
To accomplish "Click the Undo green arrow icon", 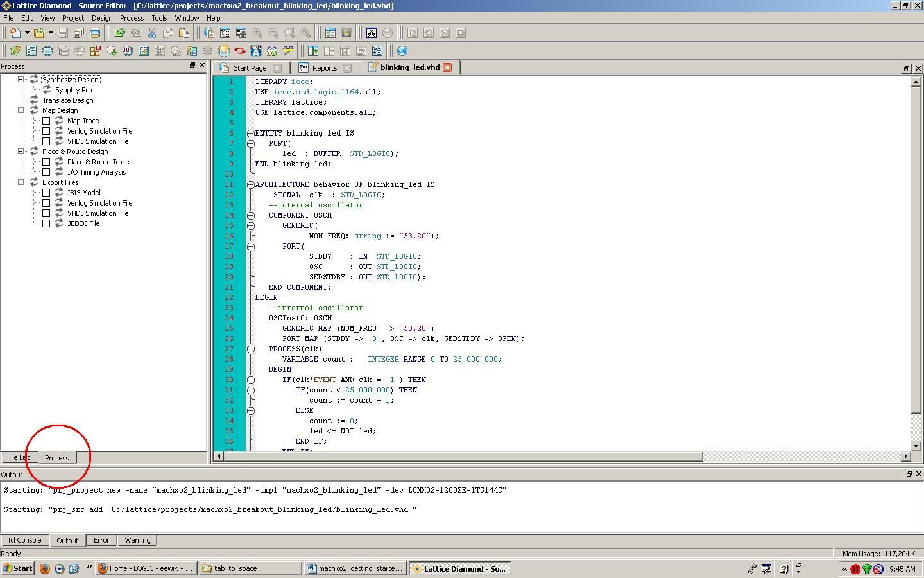I will (x=120, y=33).
